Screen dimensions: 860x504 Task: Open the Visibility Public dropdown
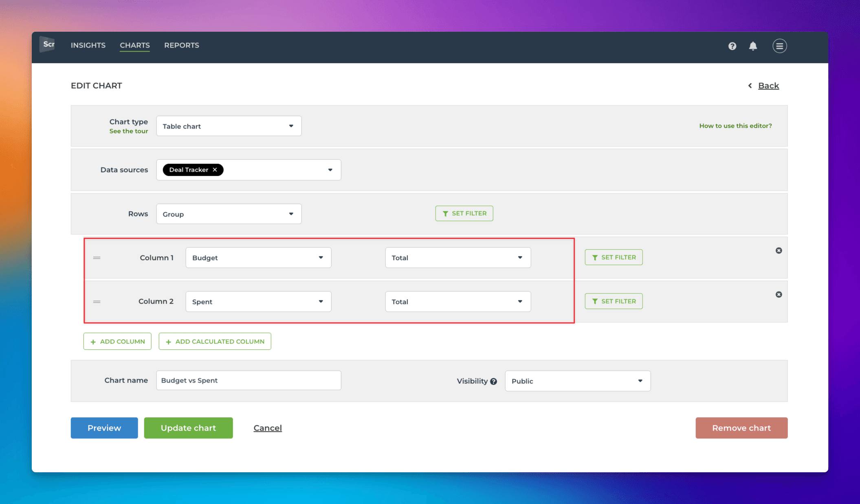click(578, 381)
